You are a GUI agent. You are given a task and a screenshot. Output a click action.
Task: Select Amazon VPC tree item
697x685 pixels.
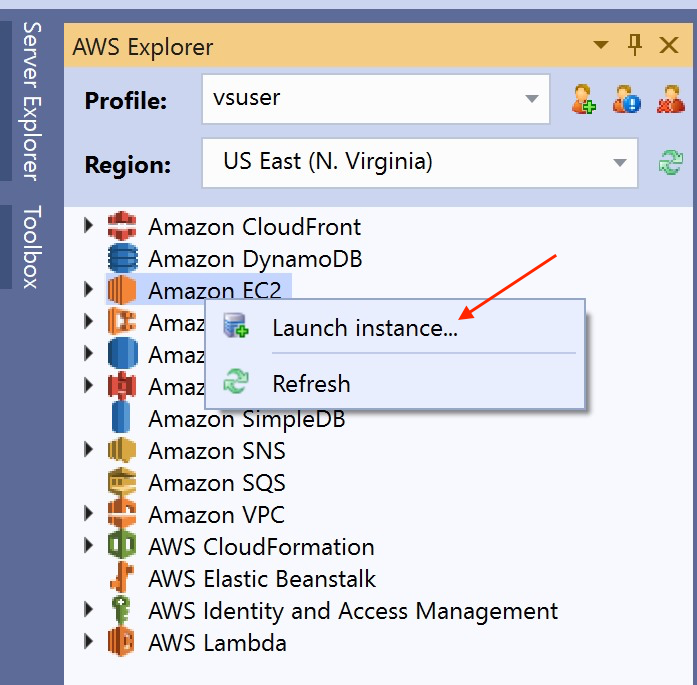tap(216, 515)
